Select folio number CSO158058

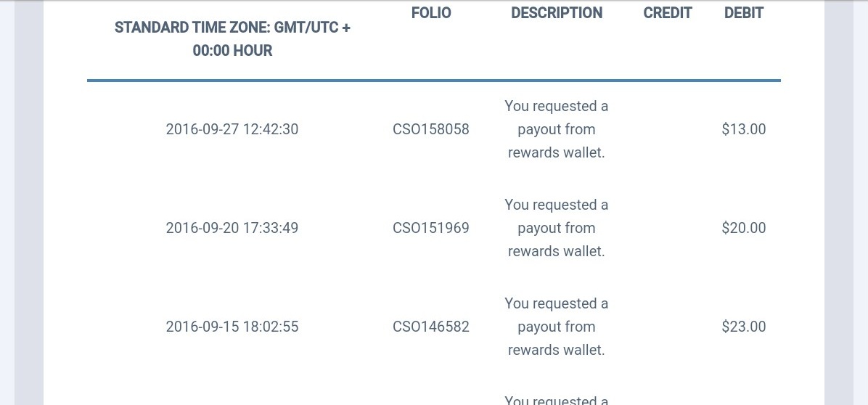pos(431,129)
